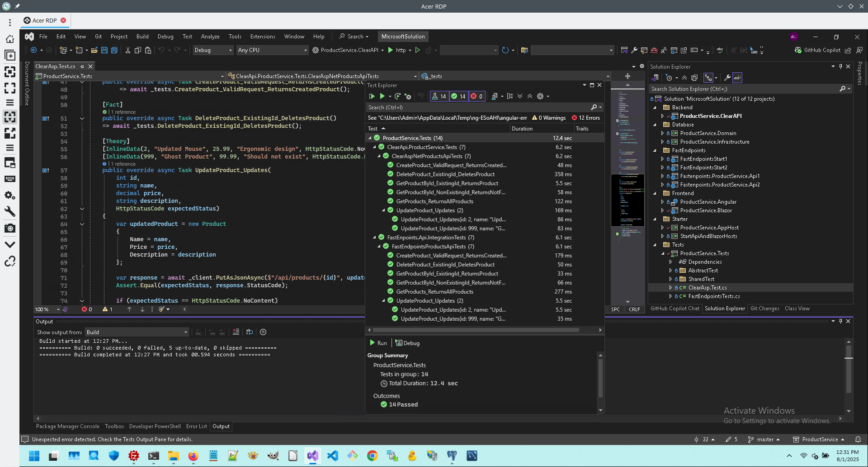Toggle Preview Selected Items in Solution Explorer
The width and height of the screenshot is (868, 467).
pyautogui.click(x=737, y=78)
